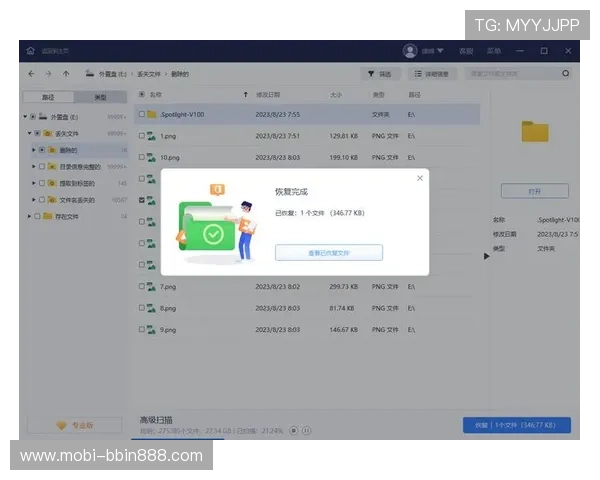Expand the 删除的 tree node

tap(34, 150)
